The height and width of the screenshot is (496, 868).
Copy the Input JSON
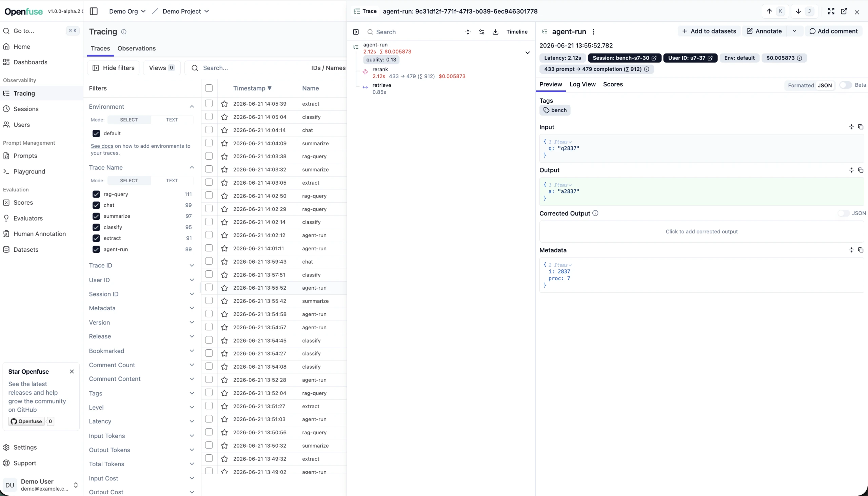(861, 127)
